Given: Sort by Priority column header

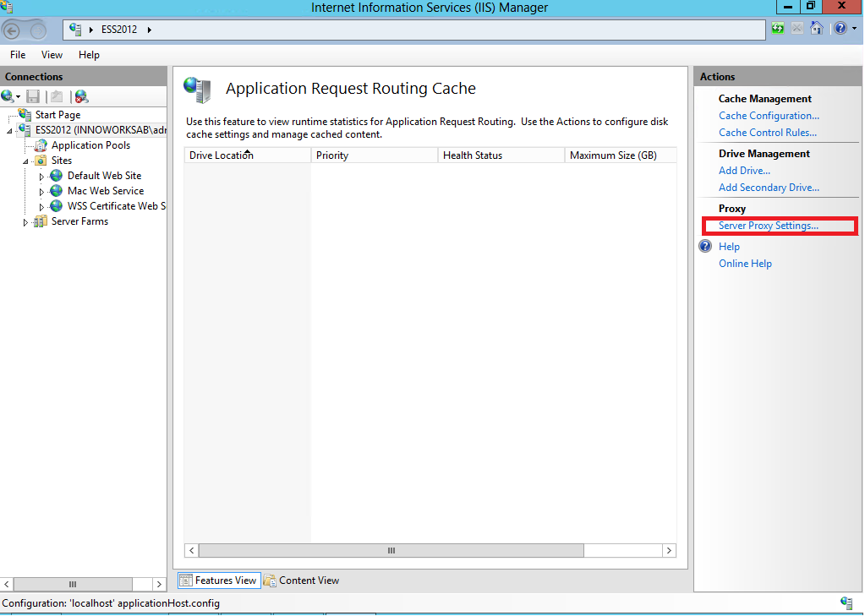Looking at the screenshot, I should 375,155.
